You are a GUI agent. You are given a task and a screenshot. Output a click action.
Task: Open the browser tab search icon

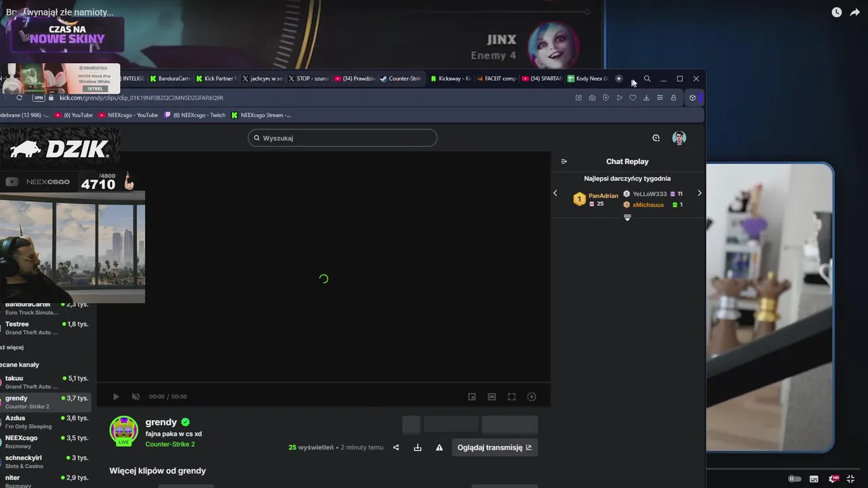click(647, 79)
